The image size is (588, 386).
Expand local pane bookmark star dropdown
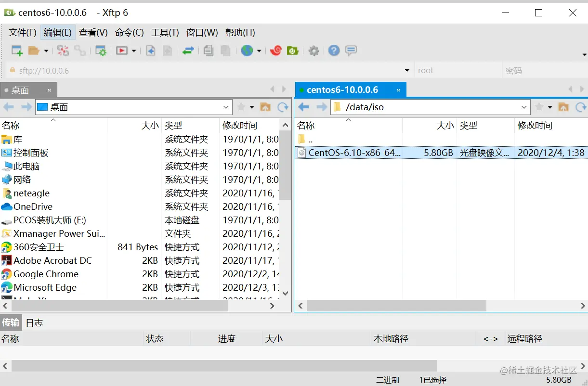point(252,107)
